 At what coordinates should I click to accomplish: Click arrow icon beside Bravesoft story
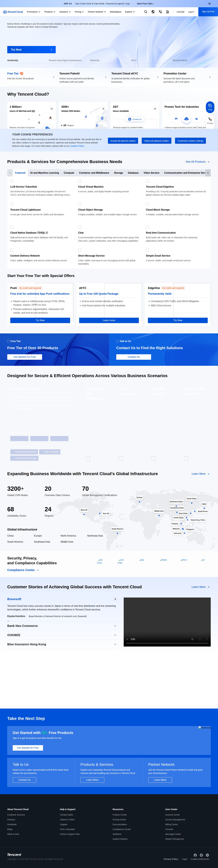coord(115,599)
